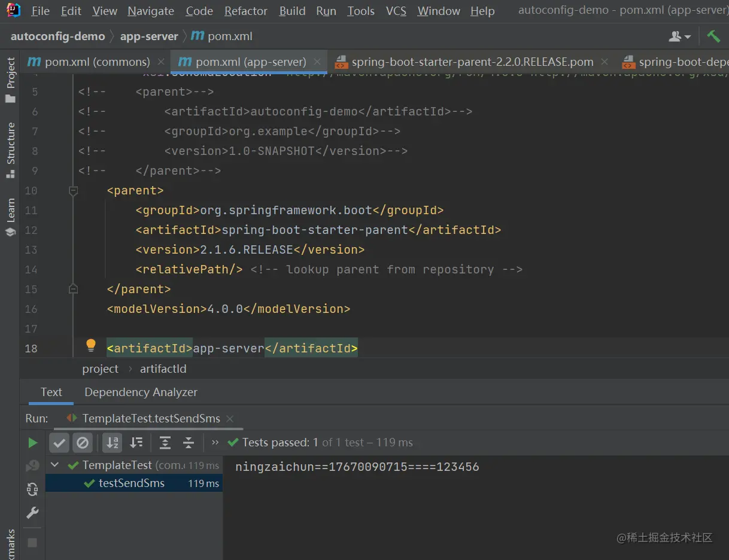Click the Build project hammer icon

[713, 36]
